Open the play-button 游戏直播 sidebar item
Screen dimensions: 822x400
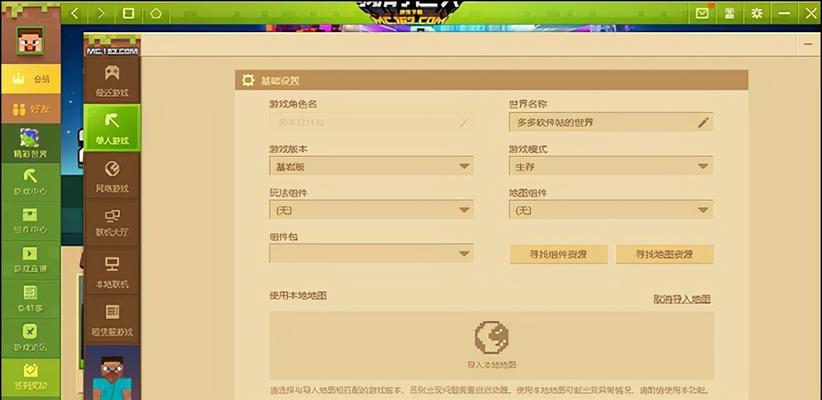30,260
